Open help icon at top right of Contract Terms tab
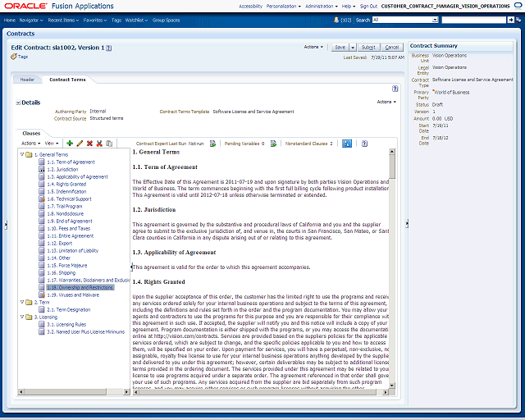This screenshot has width=525, height=420. [x=395, y=89]
